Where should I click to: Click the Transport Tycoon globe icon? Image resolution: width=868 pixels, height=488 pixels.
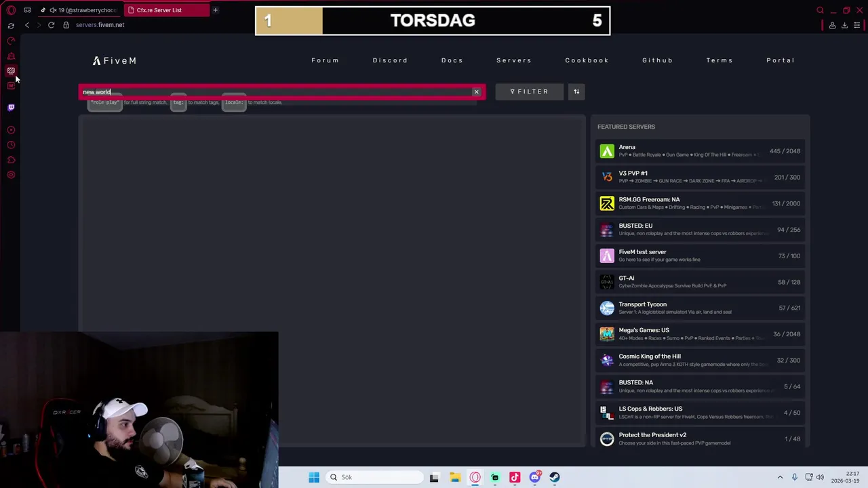tap(607, 308)
